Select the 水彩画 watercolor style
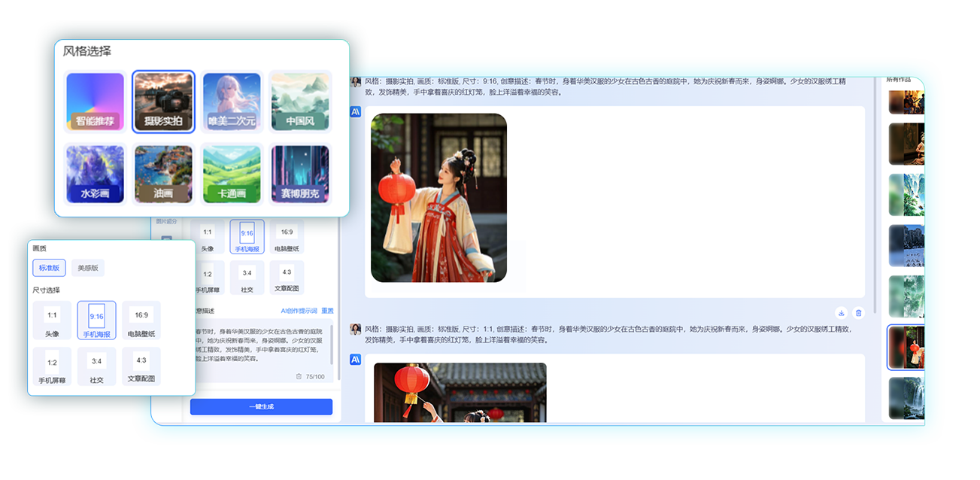Screen dimensions: 980x480 coord(95,173)
